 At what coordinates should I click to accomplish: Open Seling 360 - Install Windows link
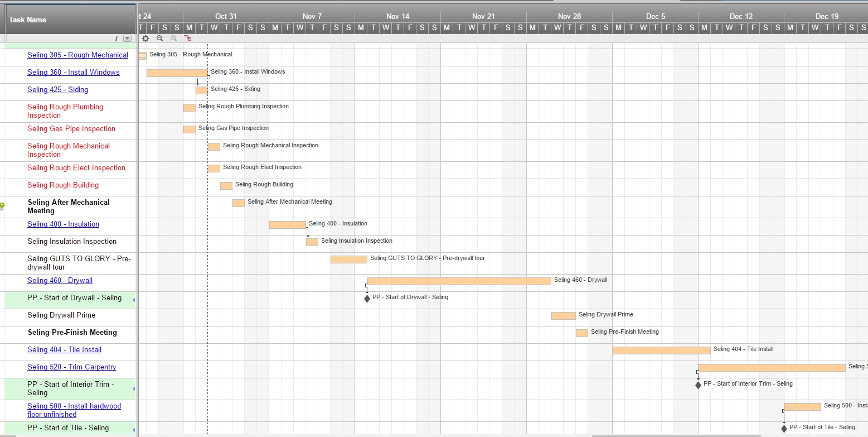tap(73, 72)
